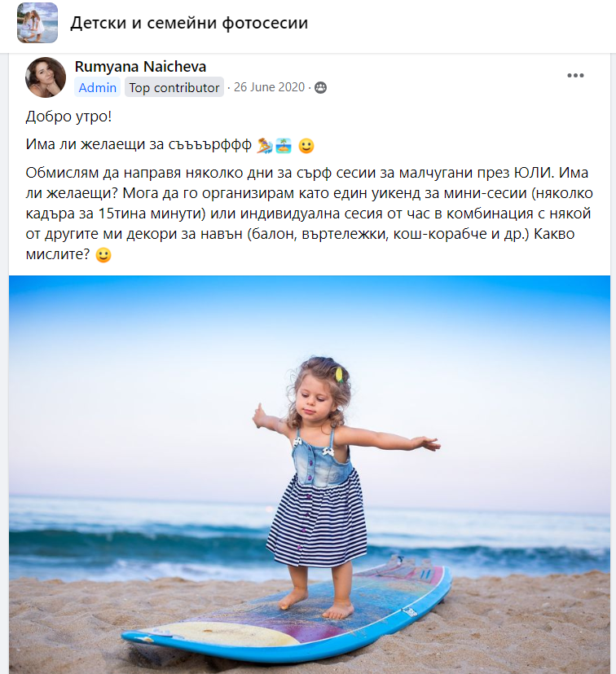Open the 26 June 2020 post permalink
This screenshot has width=616, height=674.
(269, 87)
